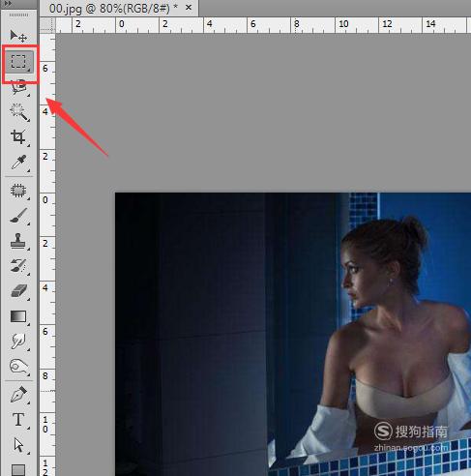Close the 00.jpg document tab

tap(189, 7)
